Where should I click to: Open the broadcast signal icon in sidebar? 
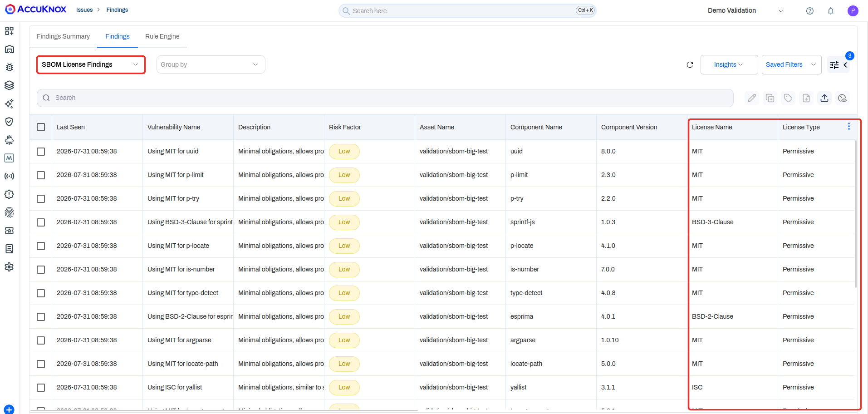click(x=9, y=176)
